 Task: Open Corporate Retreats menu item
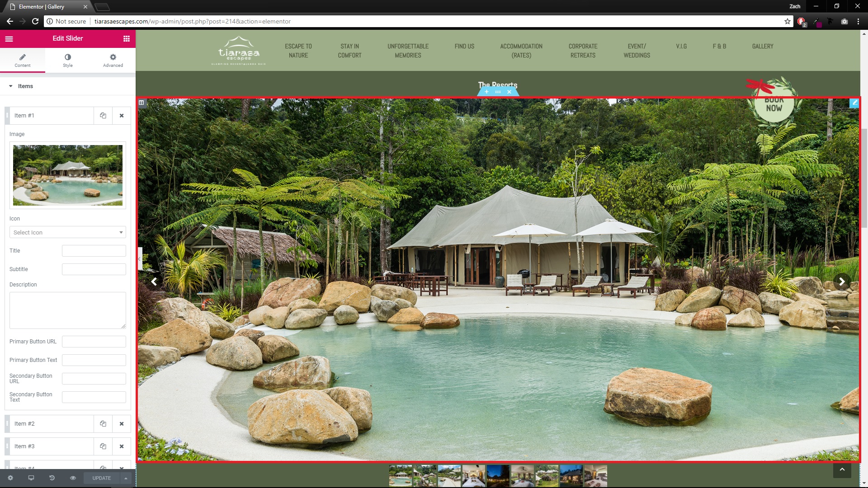click(583, 51)
